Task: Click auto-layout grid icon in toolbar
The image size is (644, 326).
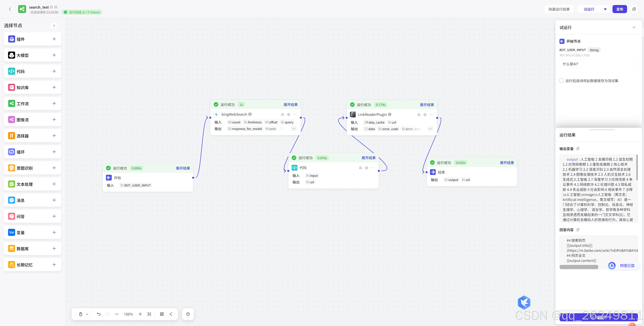Action: (x=162, y=314)
